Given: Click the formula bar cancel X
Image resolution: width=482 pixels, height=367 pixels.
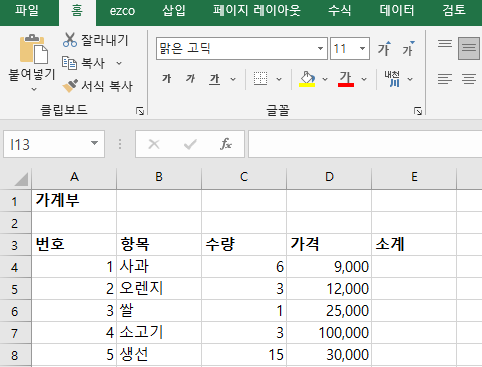Looking at the screenshot, I should pyautogui.click(x=154, y=144).
